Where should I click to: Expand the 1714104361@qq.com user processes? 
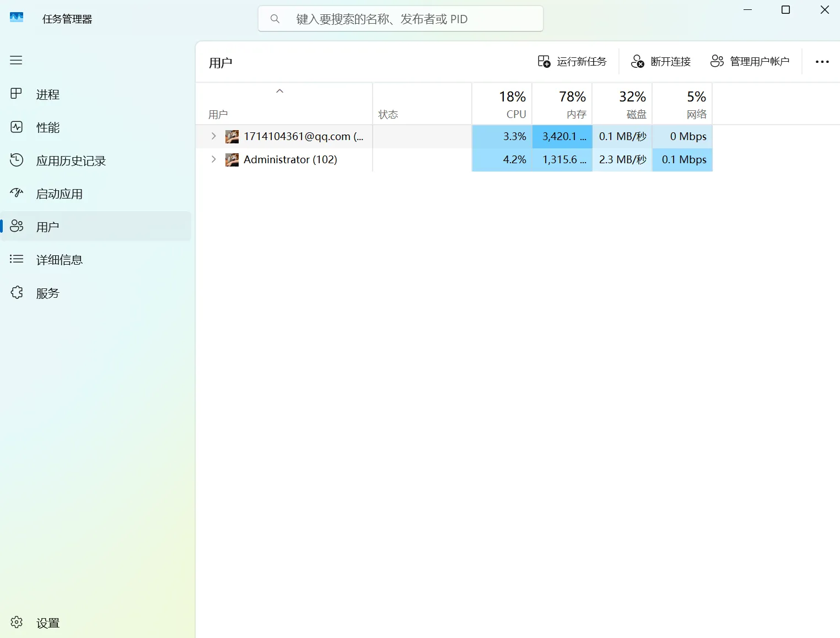click(x=213, y=136)
